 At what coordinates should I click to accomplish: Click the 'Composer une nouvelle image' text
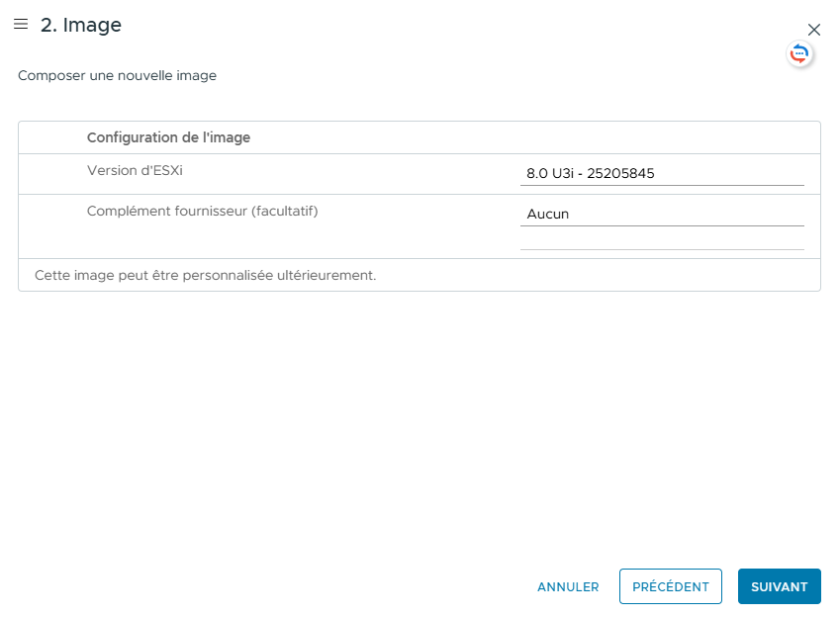point(117,75)
